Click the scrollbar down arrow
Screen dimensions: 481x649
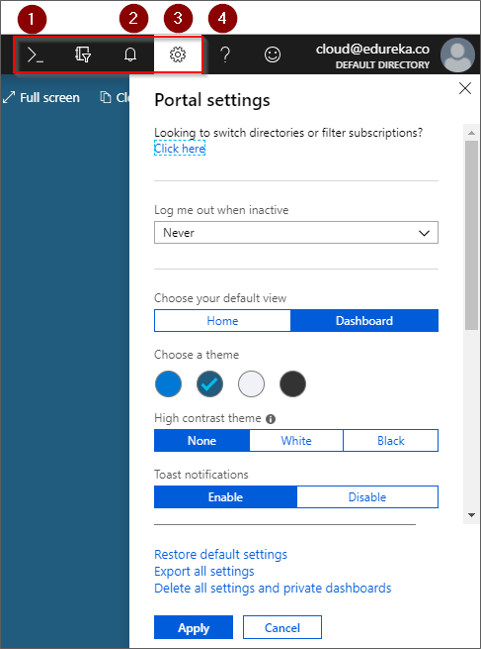pos(471,515)
